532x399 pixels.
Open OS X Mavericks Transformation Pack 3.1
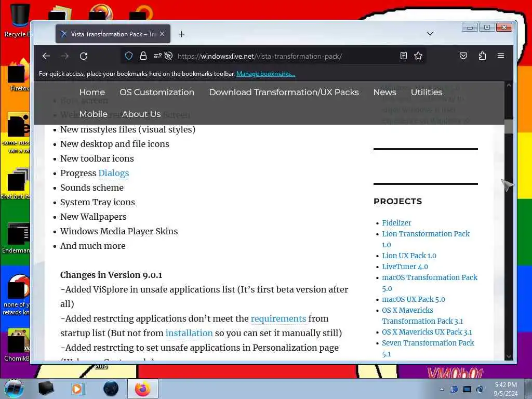422,315
